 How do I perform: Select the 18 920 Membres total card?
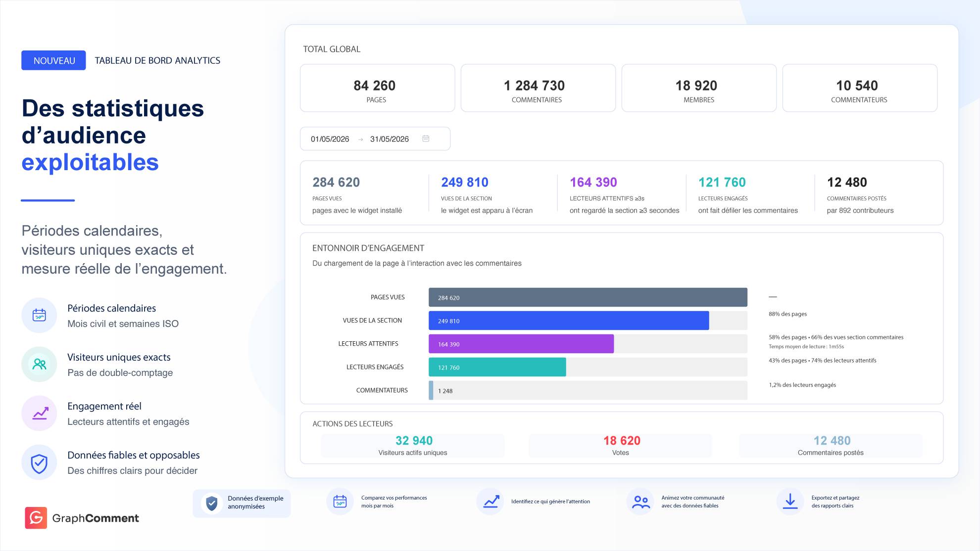[x=699, y=88]
